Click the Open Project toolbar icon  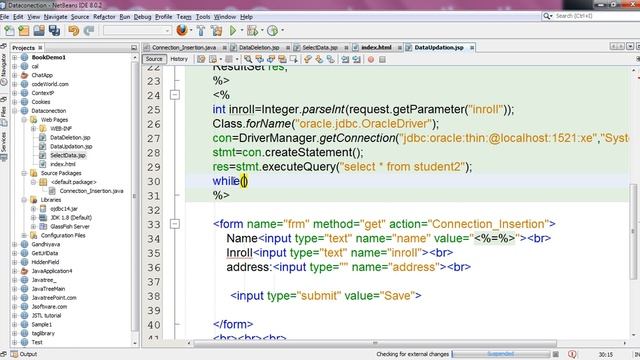coord(39,31)
